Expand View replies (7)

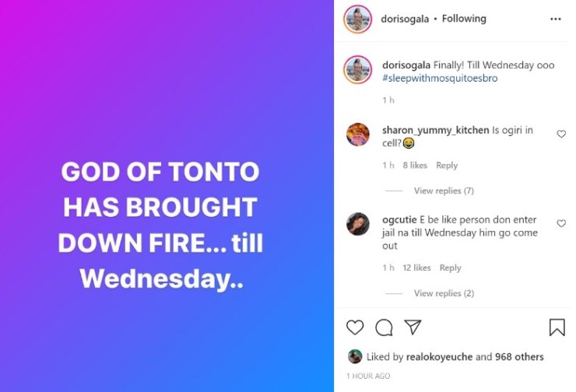[444, 191]
